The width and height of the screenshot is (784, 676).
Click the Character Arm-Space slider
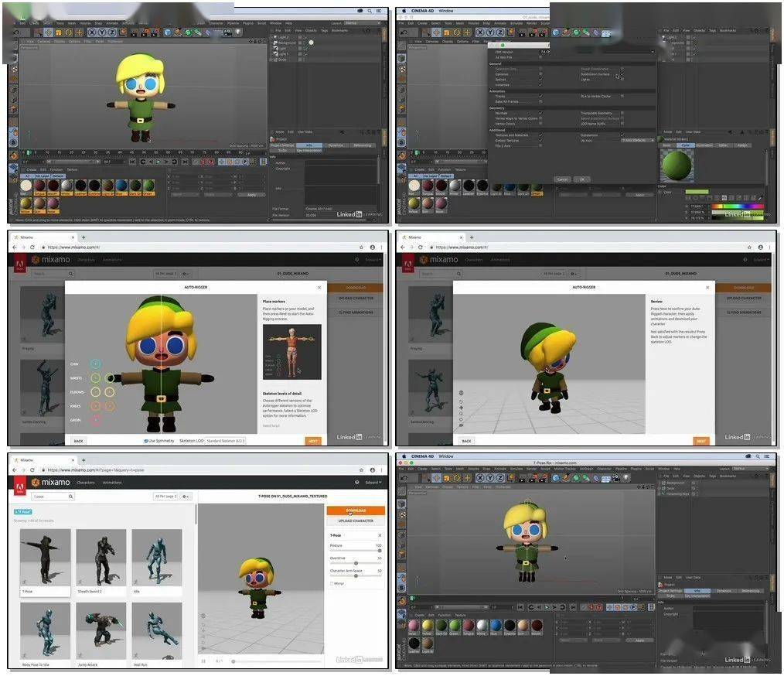tap(356, 575)
